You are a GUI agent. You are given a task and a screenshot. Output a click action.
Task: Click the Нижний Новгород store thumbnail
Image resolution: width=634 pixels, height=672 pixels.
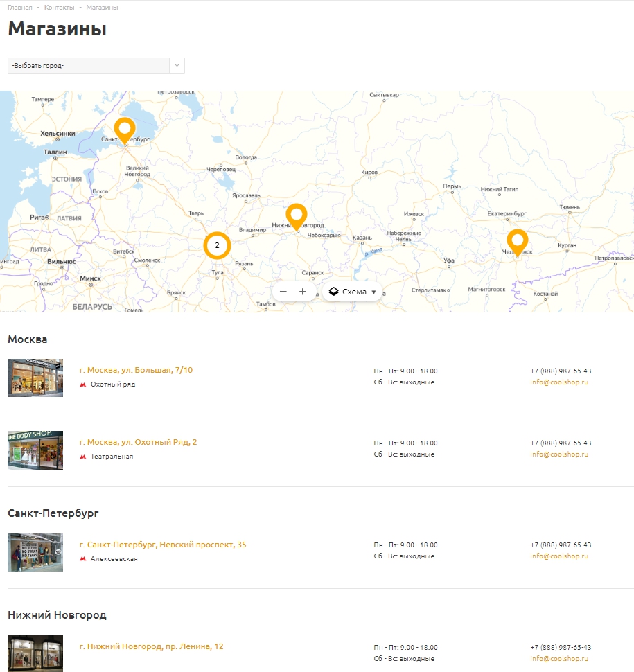tap(35, 653)
